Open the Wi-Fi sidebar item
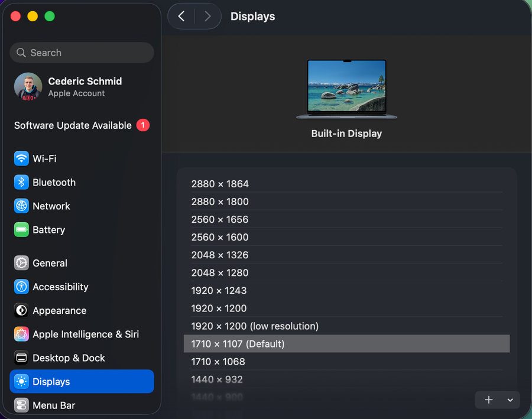Screen dimensions: 532x419 [82, 158]
